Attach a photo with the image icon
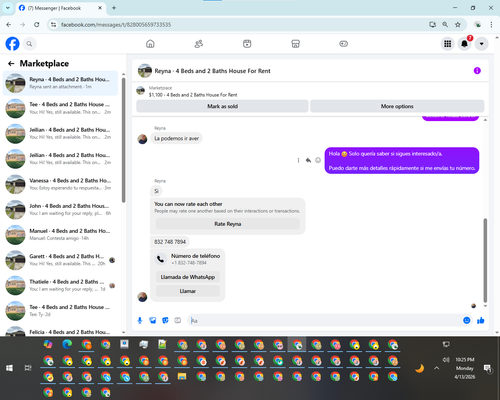The height and width of the screenshot is (400, 500). pos(152,320)
